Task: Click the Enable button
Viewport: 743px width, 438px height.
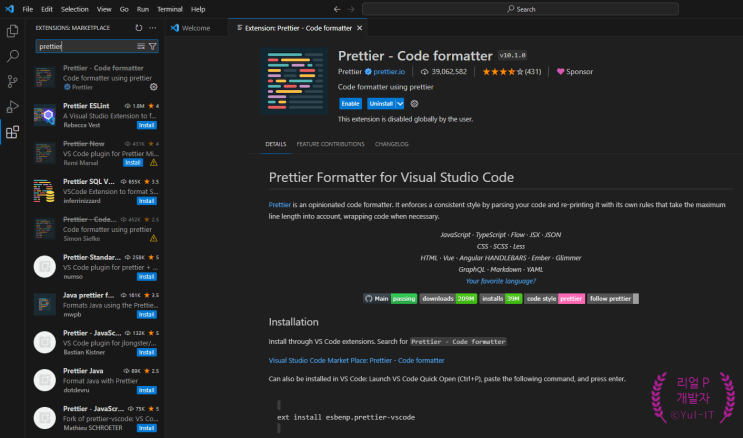Action: (350, 103)
